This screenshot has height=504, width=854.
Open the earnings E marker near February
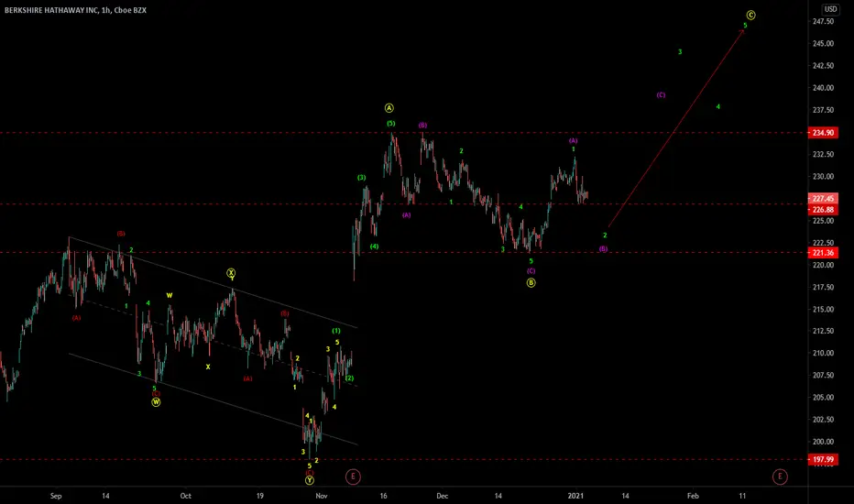(780, 477)
